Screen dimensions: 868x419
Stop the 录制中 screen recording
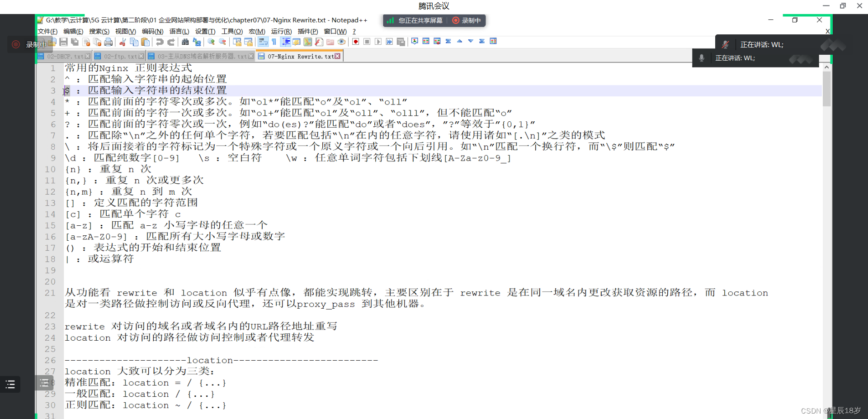[466, 20]
